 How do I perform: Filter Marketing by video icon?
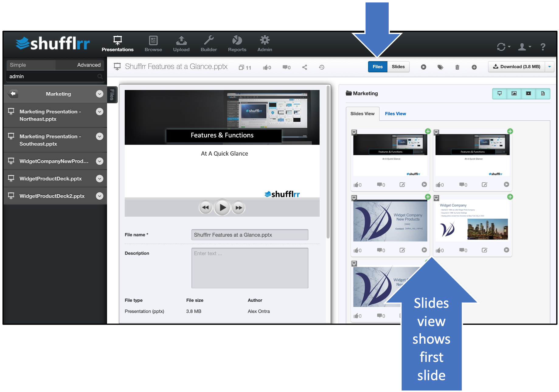(528, 94)
